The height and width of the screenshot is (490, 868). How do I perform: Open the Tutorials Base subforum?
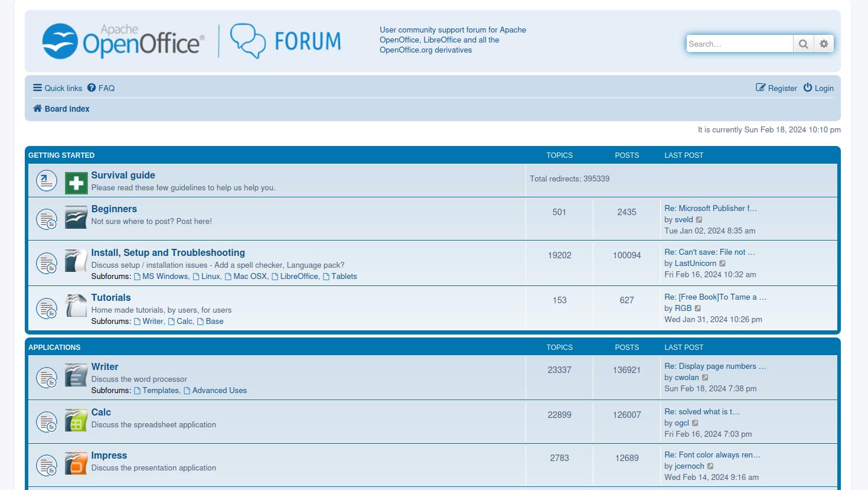210,322
